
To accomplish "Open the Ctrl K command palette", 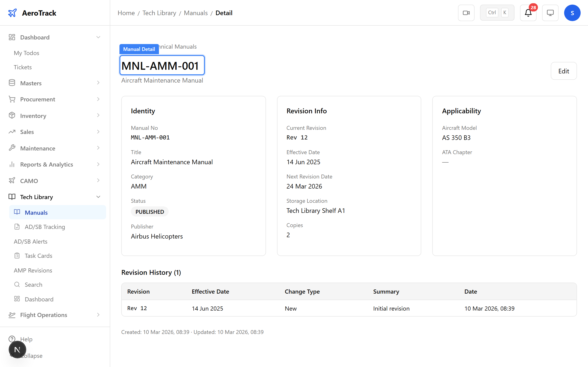I will [x=497, y=13].
